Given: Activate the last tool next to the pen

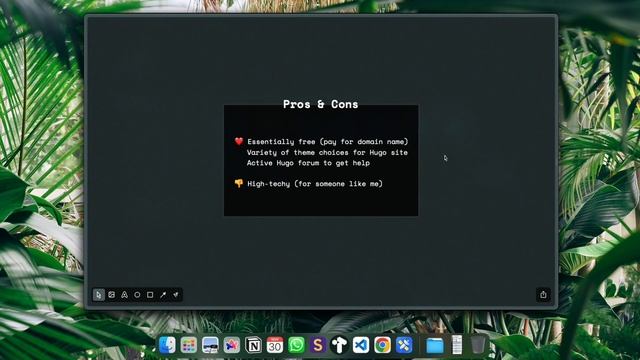Looking at the screenshot, I should 176,295.
